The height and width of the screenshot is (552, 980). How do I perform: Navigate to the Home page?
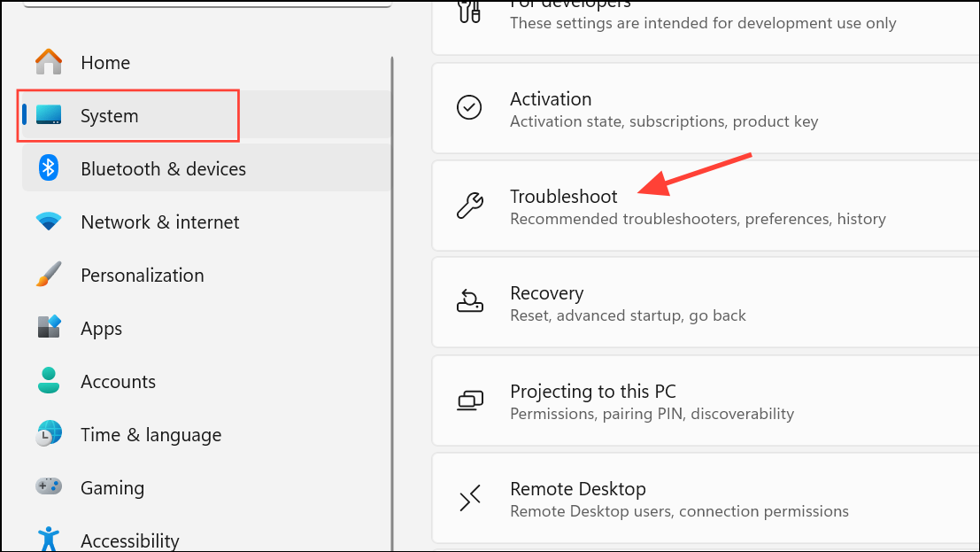click(x=105, y=62)
